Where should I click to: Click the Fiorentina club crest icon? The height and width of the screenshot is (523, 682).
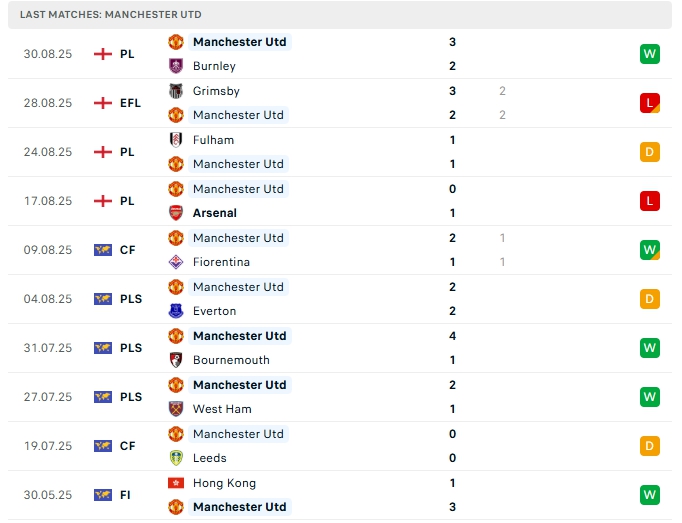tap(176, 262)
